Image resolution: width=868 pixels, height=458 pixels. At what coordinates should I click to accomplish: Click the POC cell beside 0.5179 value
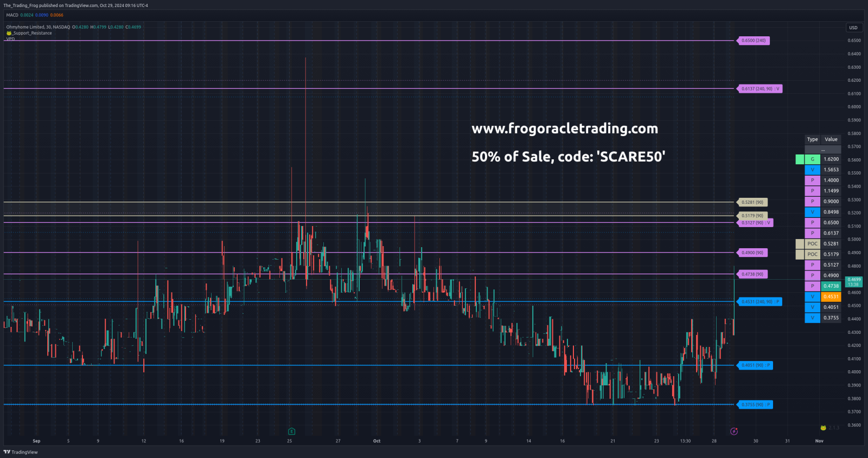(x=812, y=254)
